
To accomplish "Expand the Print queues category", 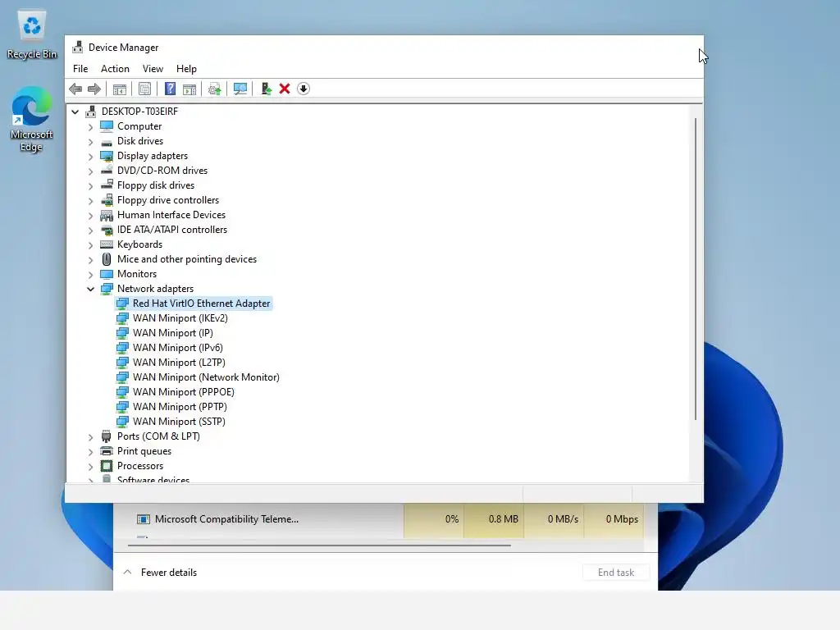I will [90, 452].
